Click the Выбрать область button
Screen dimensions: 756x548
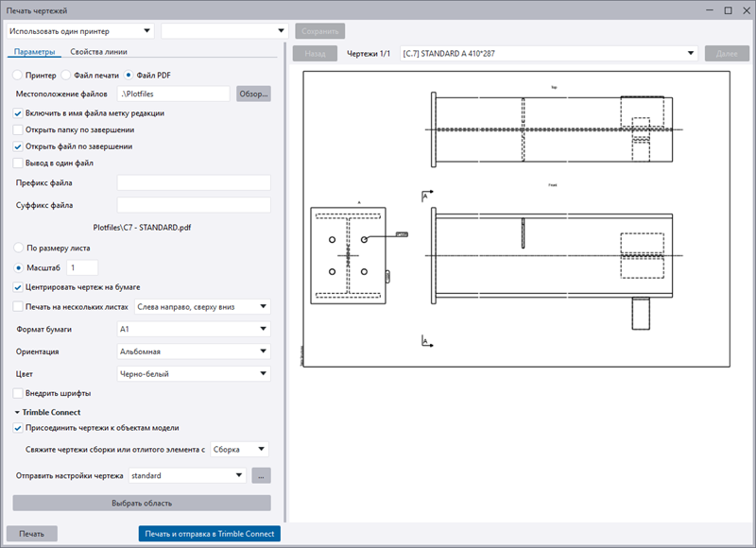click(x=142, y=504)
